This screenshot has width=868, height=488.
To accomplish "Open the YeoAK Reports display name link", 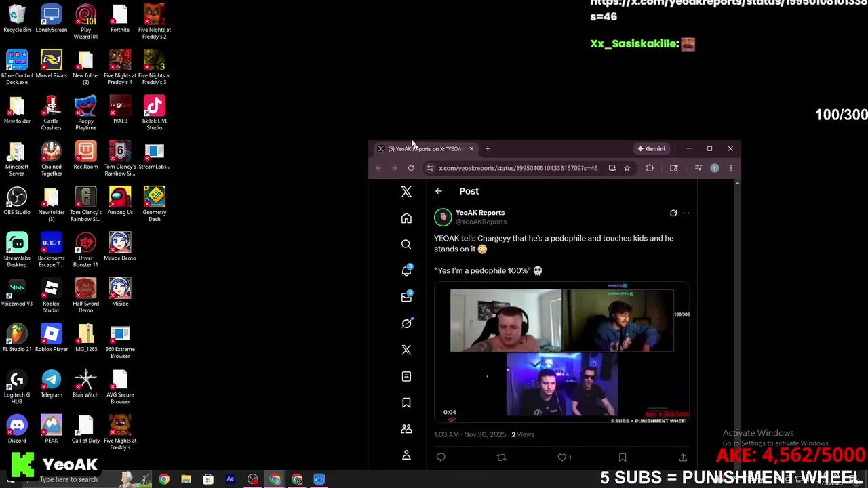I will point(480,213).
